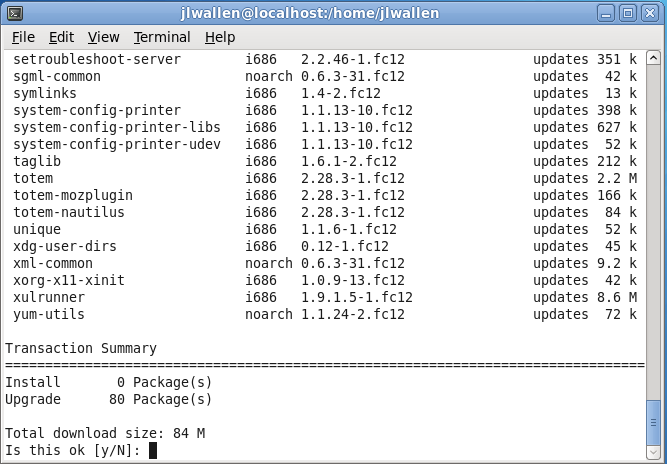This screenshot has height=464, width=667.
Task: Click the 'Transaction Summary' heading text
Action: coord(81,348)
